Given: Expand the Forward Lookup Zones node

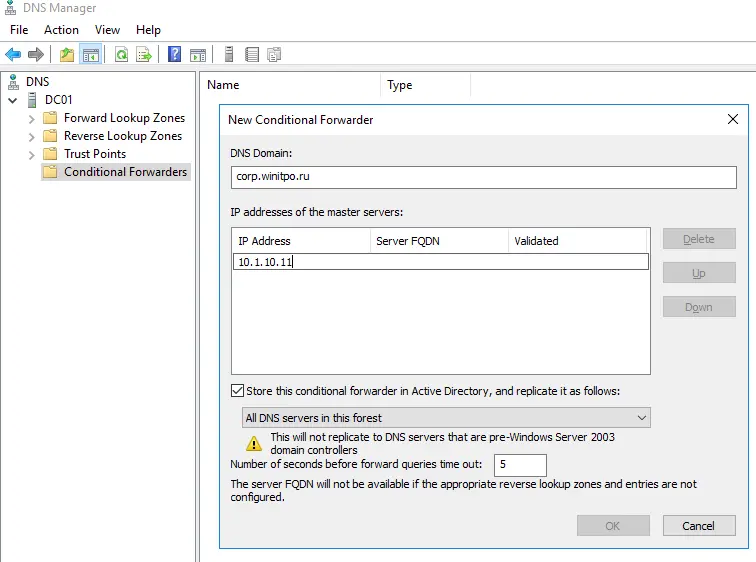Looking at the screenshot, I should 31,118.
